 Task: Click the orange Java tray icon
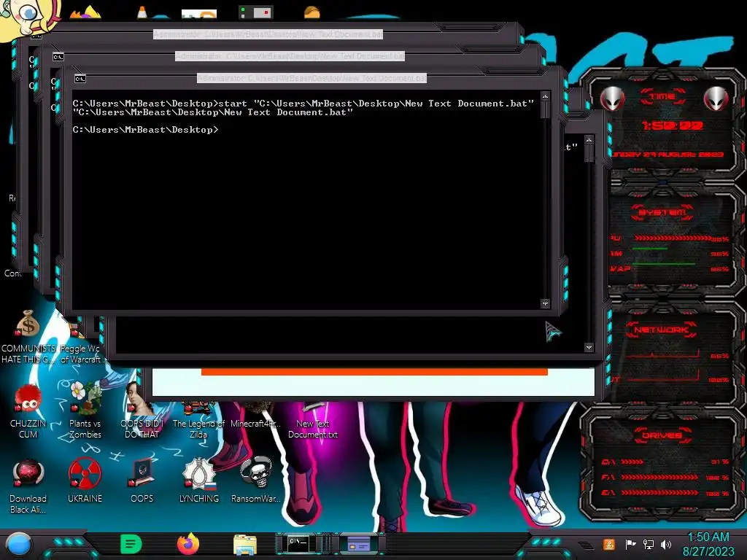click(x=609, y=544)
